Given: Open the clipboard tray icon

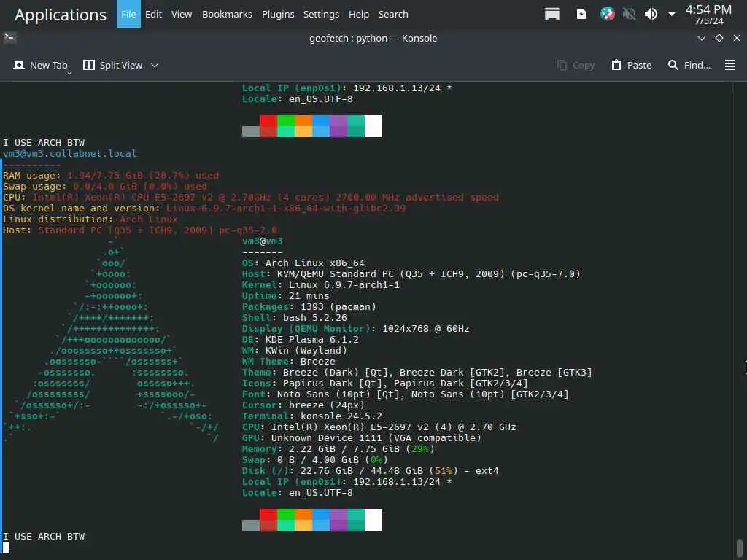Looking at the screenshot, I should point(581,15).
